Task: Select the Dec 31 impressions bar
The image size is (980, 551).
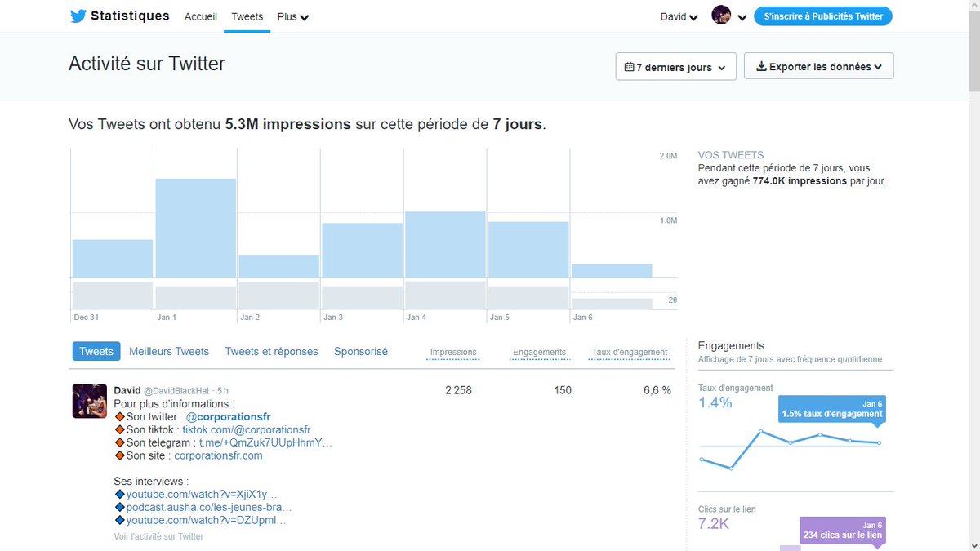Action: [113, 258]
